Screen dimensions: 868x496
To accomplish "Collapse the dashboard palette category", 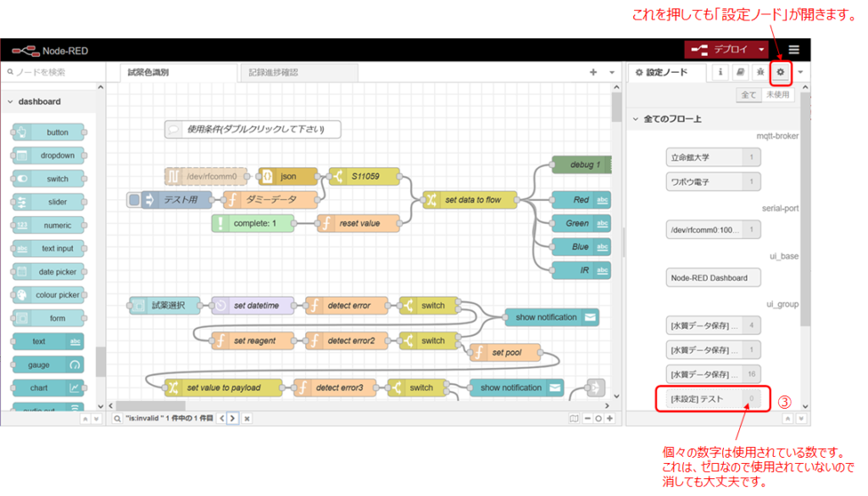I will pyautogui.click(x=10, y=102).
